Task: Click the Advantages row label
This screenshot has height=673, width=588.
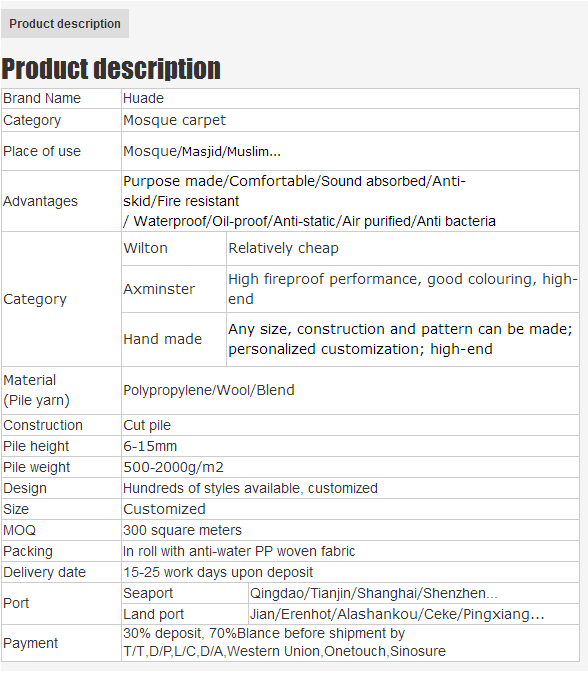Action: (x=40, y=201)
